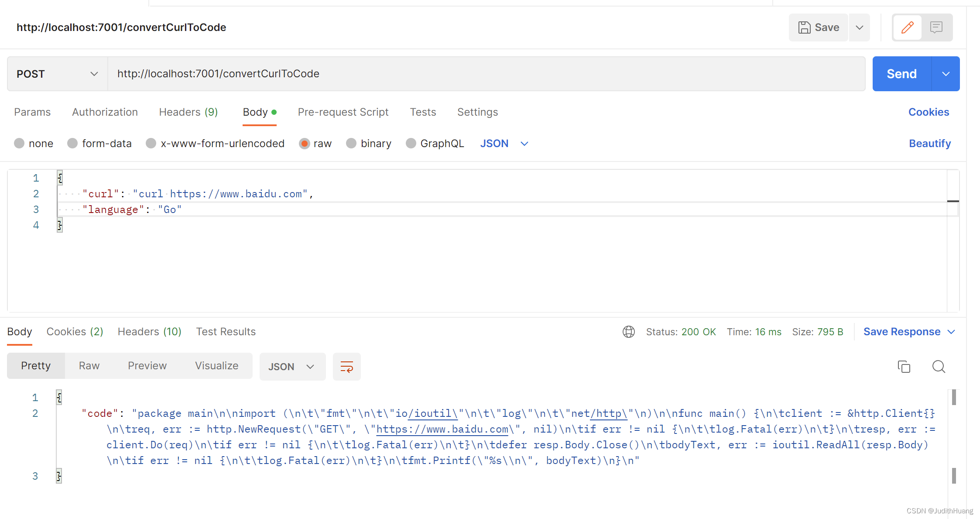Open the request body JSON format dropdown
Screen dimensions: 980x519
pyautogui.click(x=504, y=144)
